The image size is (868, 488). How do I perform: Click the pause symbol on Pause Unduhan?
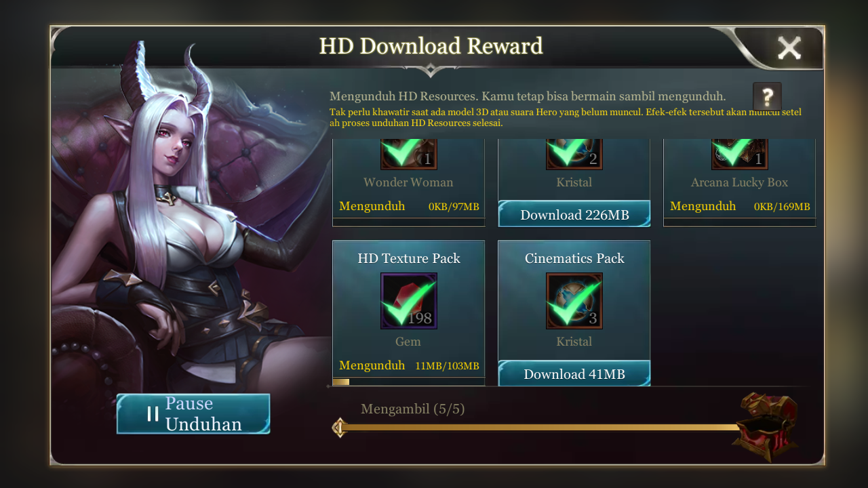click(x=153, y=413)
